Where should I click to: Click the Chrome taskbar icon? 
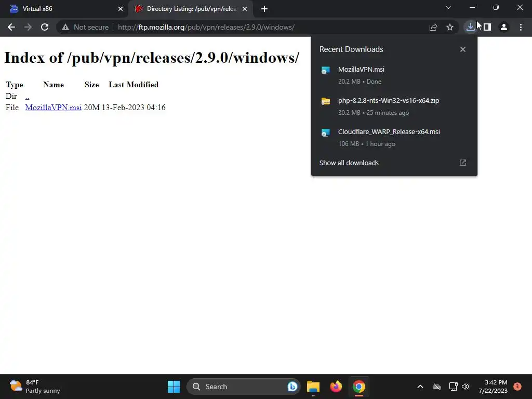[x=359, y=387]
